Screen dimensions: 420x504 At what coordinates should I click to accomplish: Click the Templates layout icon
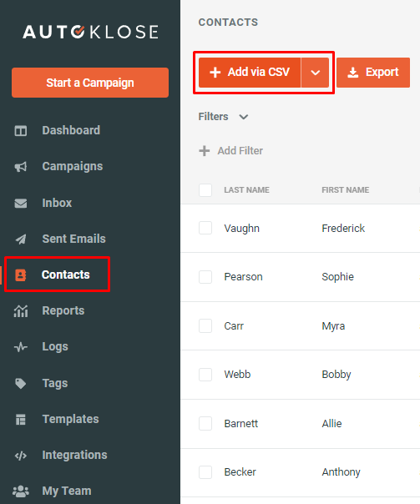21,420
